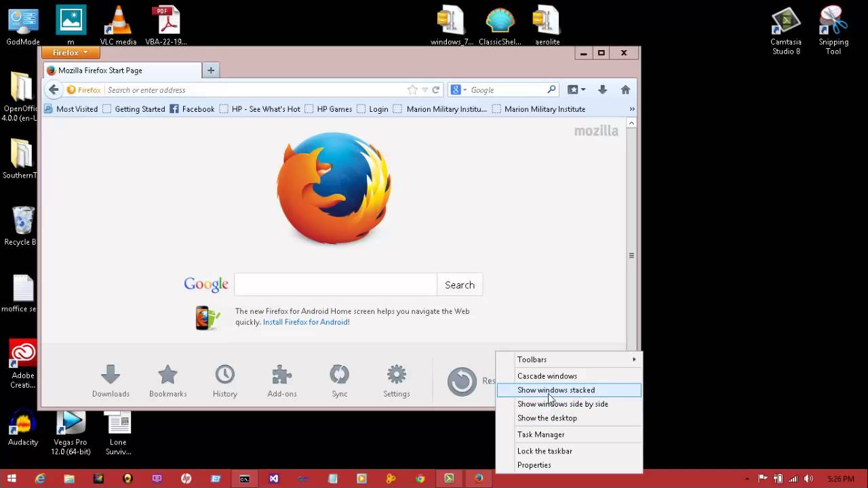Click the Action Center flag icon
This screenshot has width=868, height=488.
(x=763, y=479)
